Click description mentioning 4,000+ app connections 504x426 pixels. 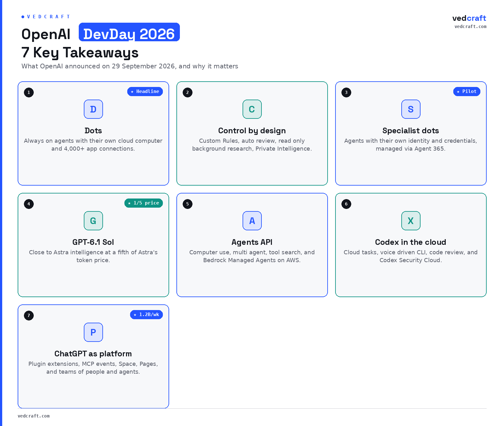pyautogui.click(x=93, y=145)
